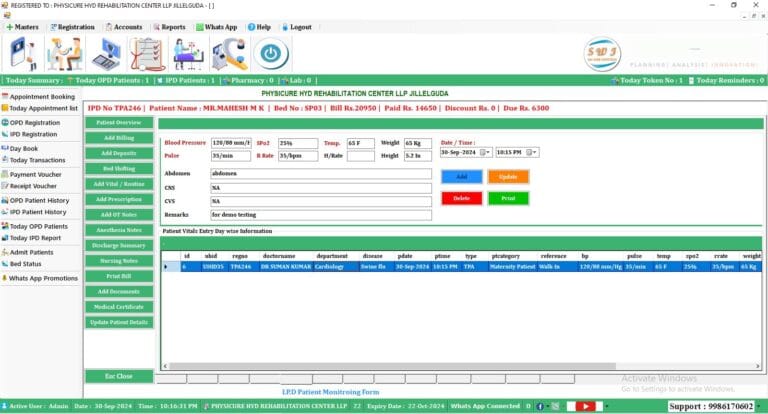Click the Blood Pressure input field

pos(231,143)
